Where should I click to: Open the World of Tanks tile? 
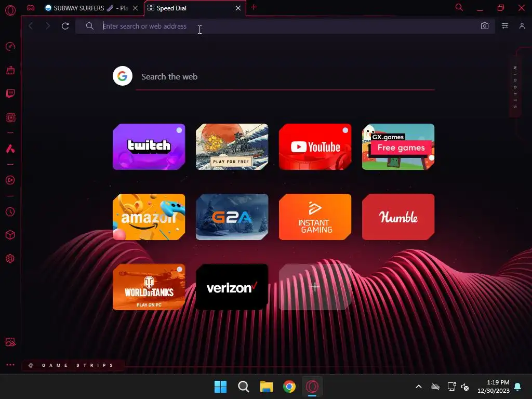tap(149, 287)
